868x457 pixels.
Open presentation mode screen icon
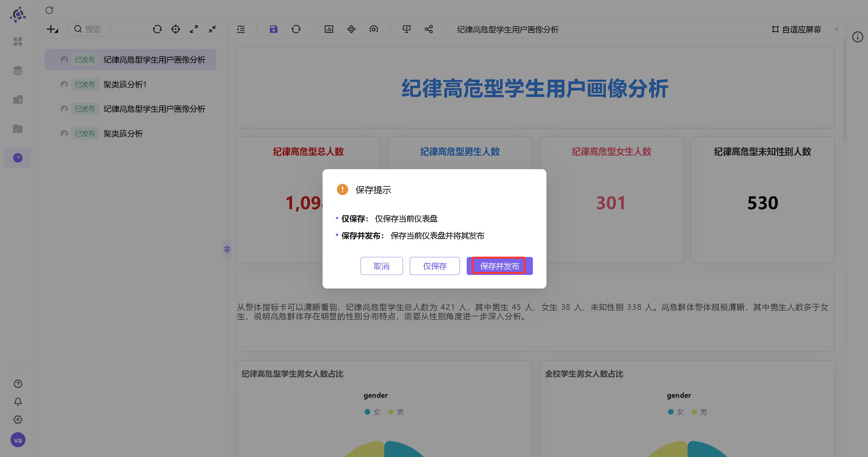coord(406,29)
